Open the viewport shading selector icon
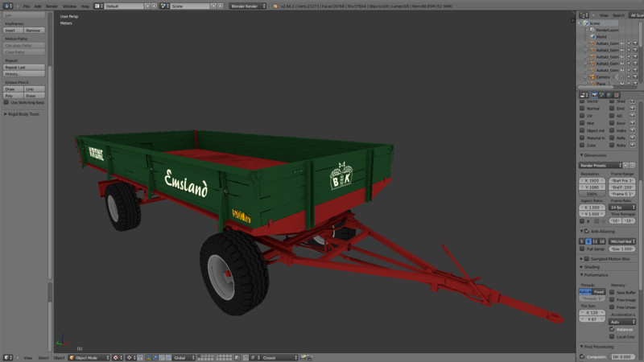Viewport: 644px width, 362px height. point(117,358)
